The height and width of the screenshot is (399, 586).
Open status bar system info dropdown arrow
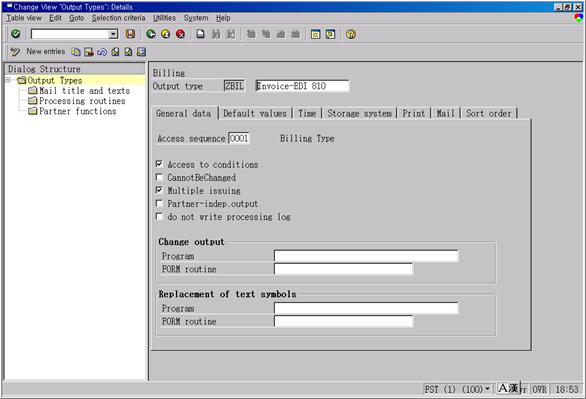(487, 389)
